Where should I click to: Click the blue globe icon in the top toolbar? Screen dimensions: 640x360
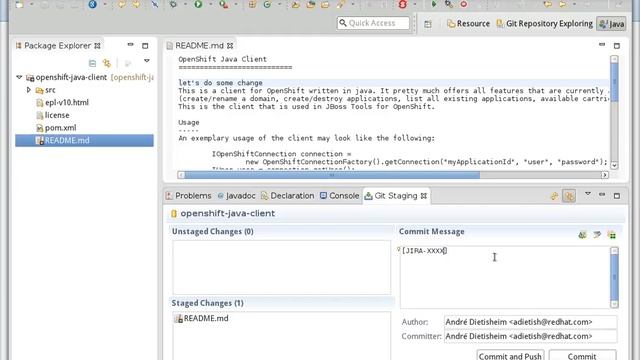[x=93, y=4]
